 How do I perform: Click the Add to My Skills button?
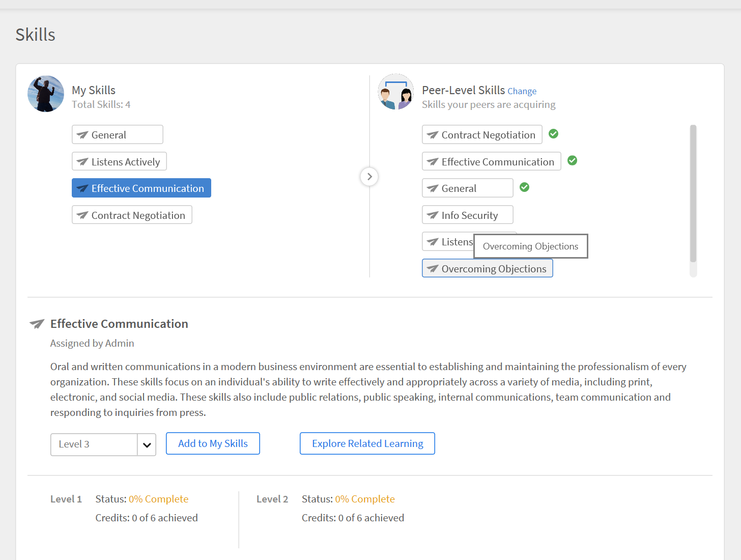tap(213, 443)
